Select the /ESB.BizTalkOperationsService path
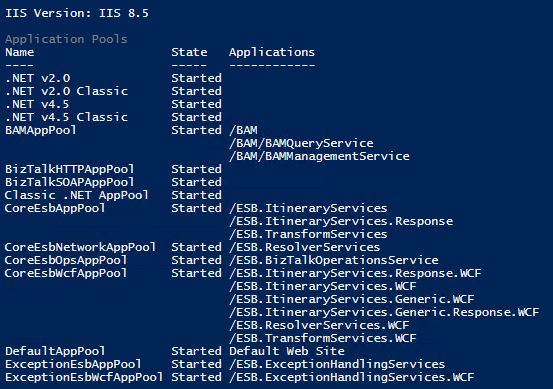 pos(334,260)
